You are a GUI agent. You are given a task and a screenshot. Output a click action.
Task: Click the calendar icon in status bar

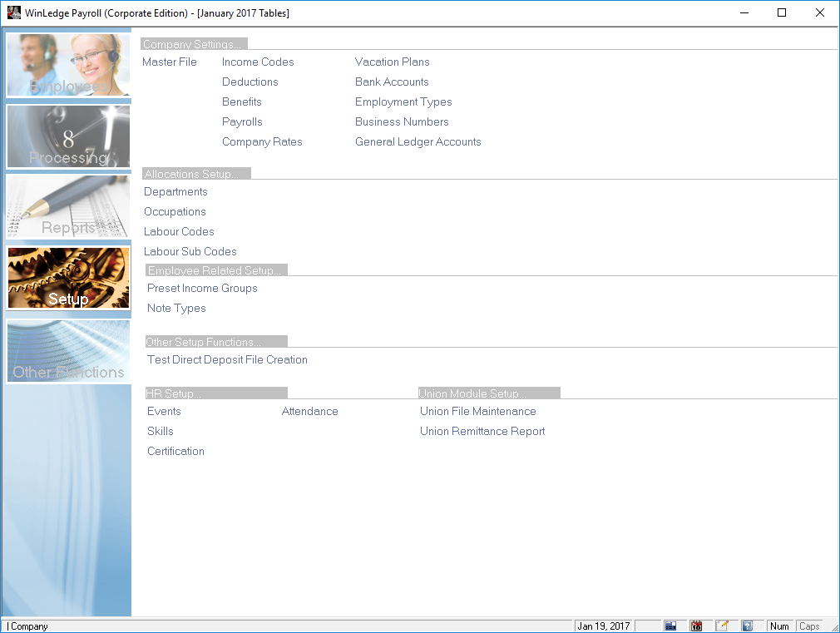(696, 626)
